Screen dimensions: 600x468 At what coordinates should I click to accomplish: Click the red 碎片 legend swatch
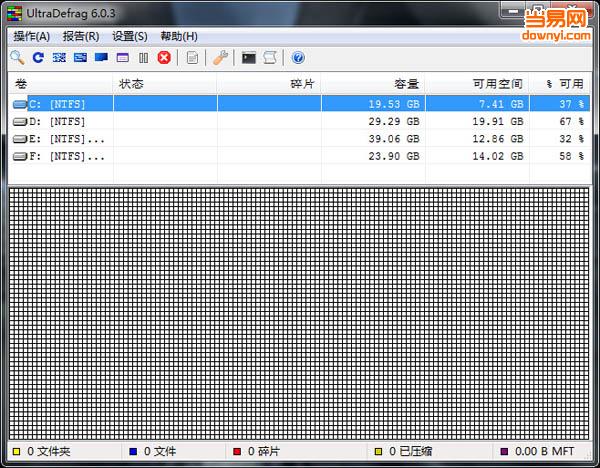(237, 452)
